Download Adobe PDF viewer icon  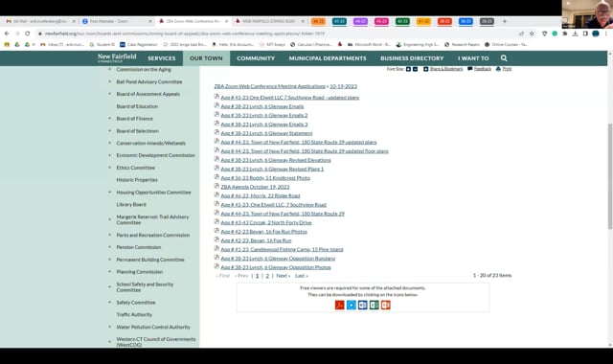point(339,305)
